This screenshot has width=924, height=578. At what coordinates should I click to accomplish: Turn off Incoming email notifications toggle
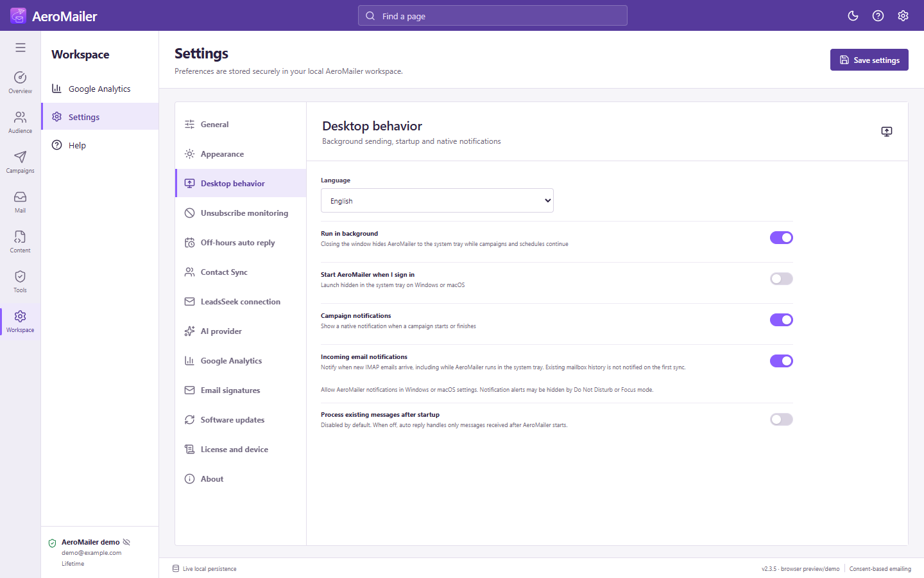[x=782, y=361]
